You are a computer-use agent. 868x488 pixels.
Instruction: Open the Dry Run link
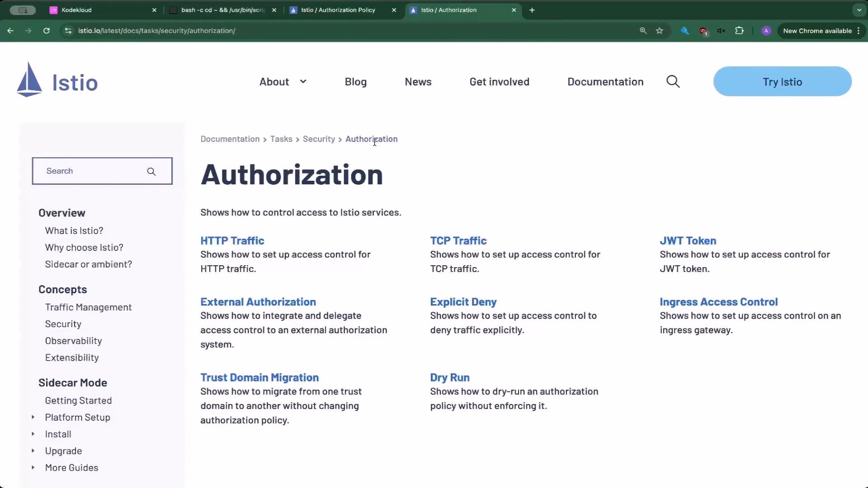point(450,378)
